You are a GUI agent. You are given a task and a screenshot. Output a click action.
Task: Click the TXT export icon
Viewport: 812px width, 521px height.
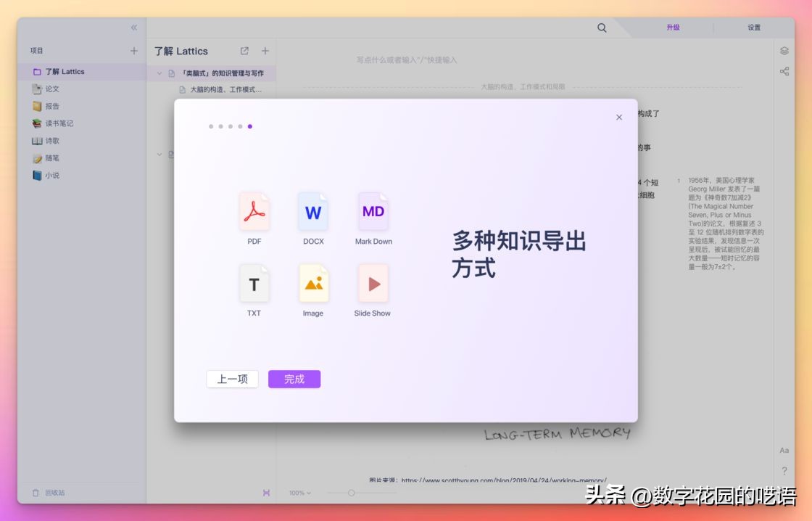pyautogui.click(x=254, y=284)
